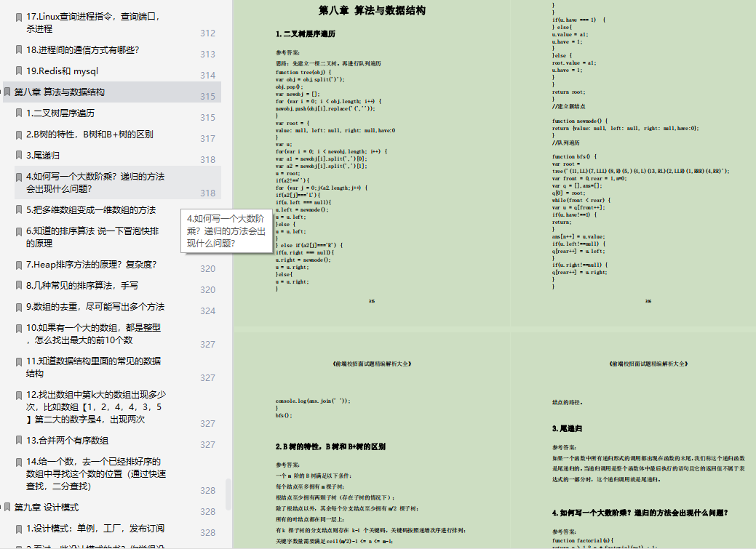Image resolution: width=756 pixels, height=549 pixels.
Task: Open bookmark 18.进程间的通信方式有哪些?
Action: pyautogui.click(x=82, y=50)
